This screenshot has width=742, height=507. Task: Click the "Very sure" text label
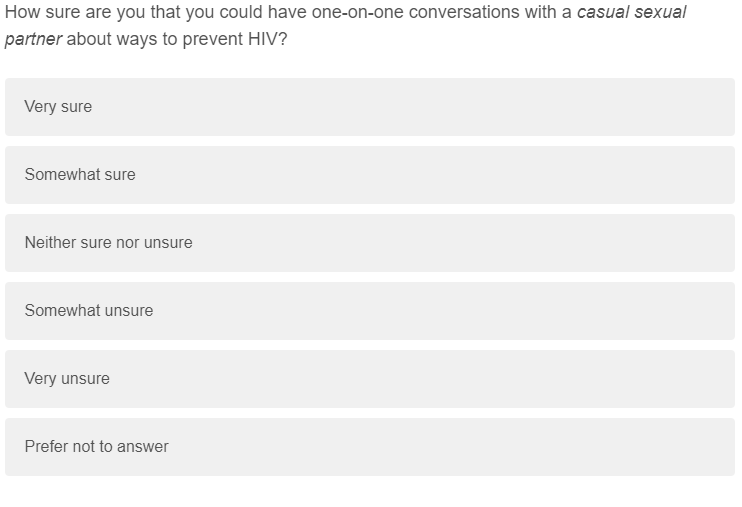coord(58,107)
